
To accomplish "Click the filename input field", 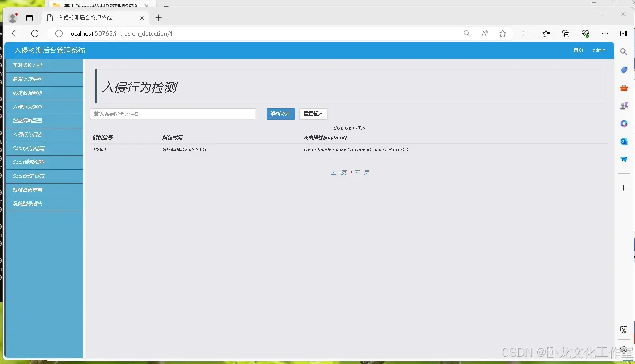I will [173, 113].
